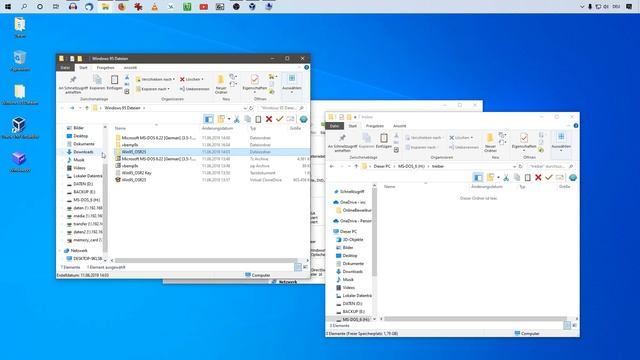640x360 pixels.
Task: Click the paste clipboard icon in treiber window toolbar
Action: point(528,178)
